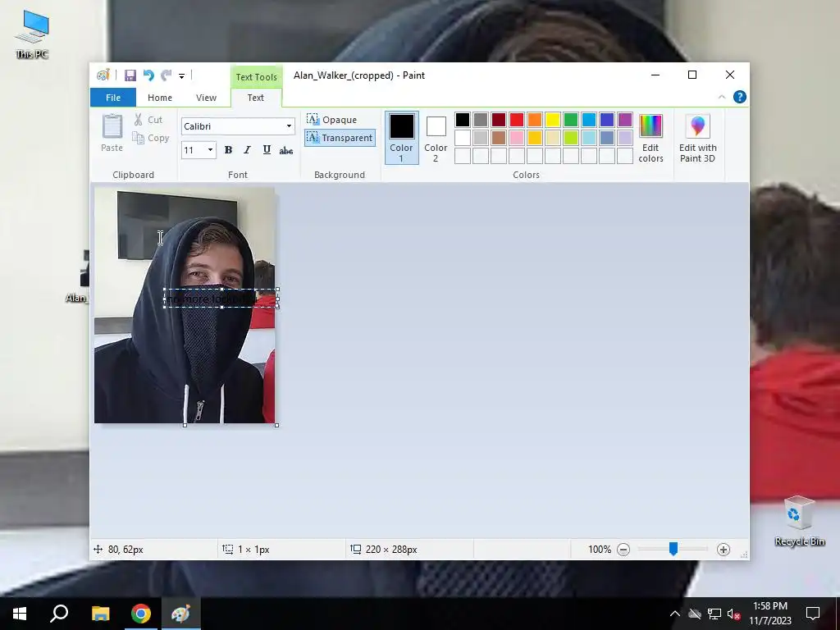Click the Cut scissors button
The width and height of the screenshot is (840, 630).
coord(148,120)
